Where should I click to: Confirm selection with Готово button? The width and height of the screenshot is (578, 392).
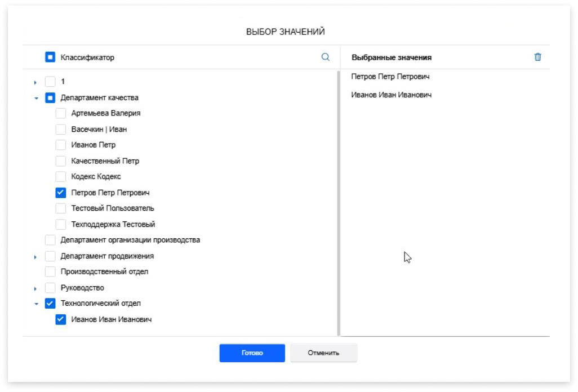click(252, 353)
